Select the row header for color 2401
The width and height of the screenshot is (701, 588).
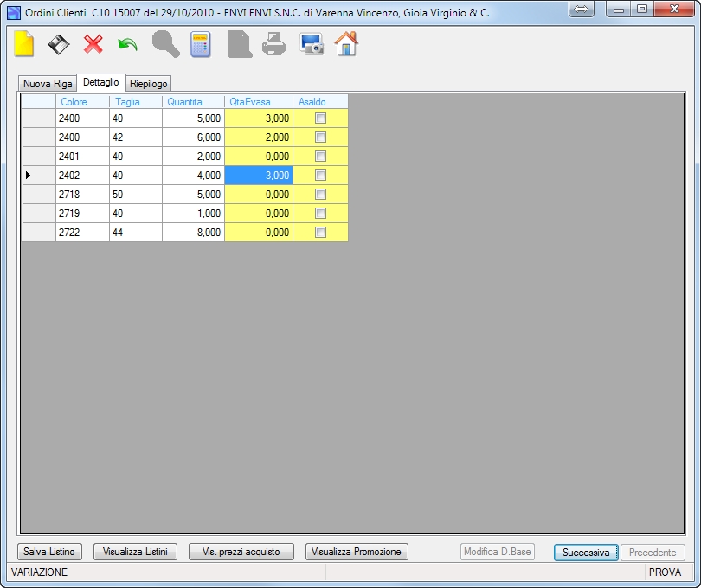click(38, 157)
